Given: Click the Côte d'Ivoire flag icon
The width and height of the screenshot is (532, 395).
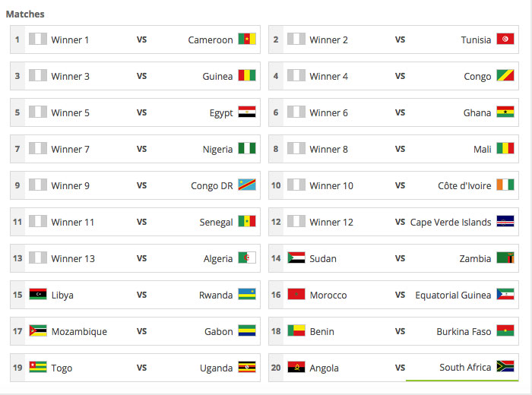Looking at the screenshot, I should pos(505,185).
